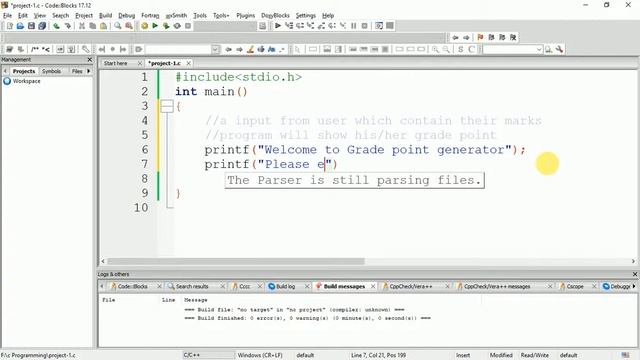Click the Redo arrow icon
Screen dimensions: 640x360
click(x=67, y=26)
